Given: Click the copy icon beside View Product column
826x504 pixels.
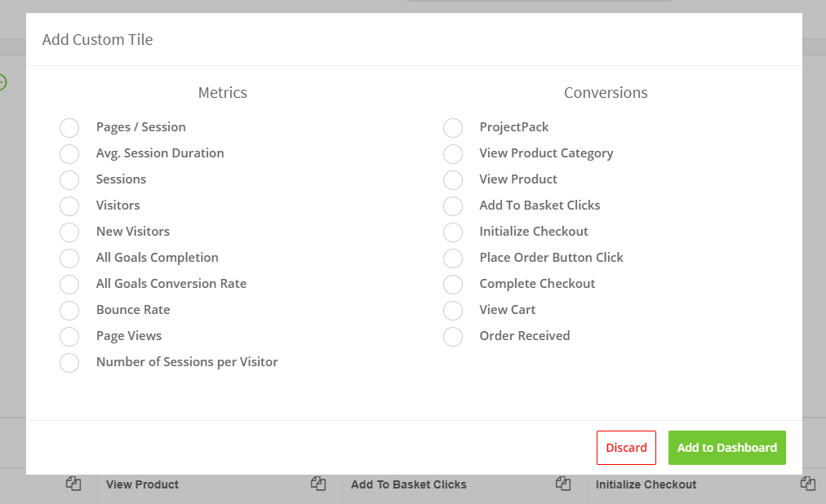Looking at the screenshot, I should click(x=318, y=484).
